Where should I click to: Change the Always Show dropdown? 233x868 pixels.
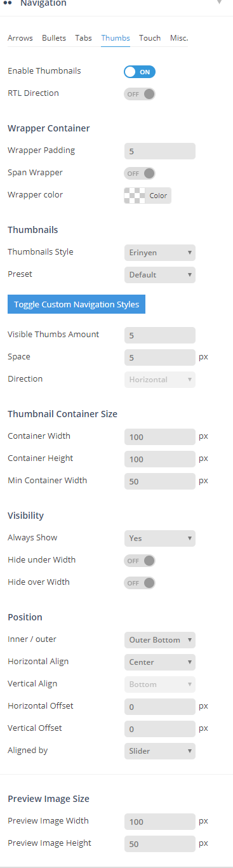click(x=160, y=538)
